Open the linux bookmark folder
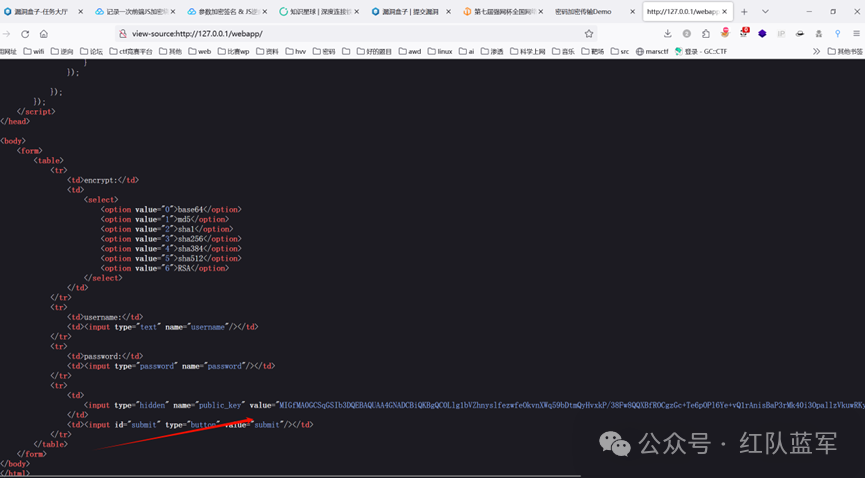Viewport: 865px width, 478px height. 439,51
